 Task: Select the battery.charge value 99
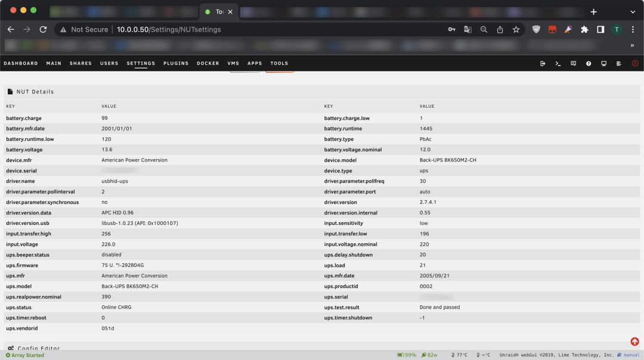coord(105,118)
